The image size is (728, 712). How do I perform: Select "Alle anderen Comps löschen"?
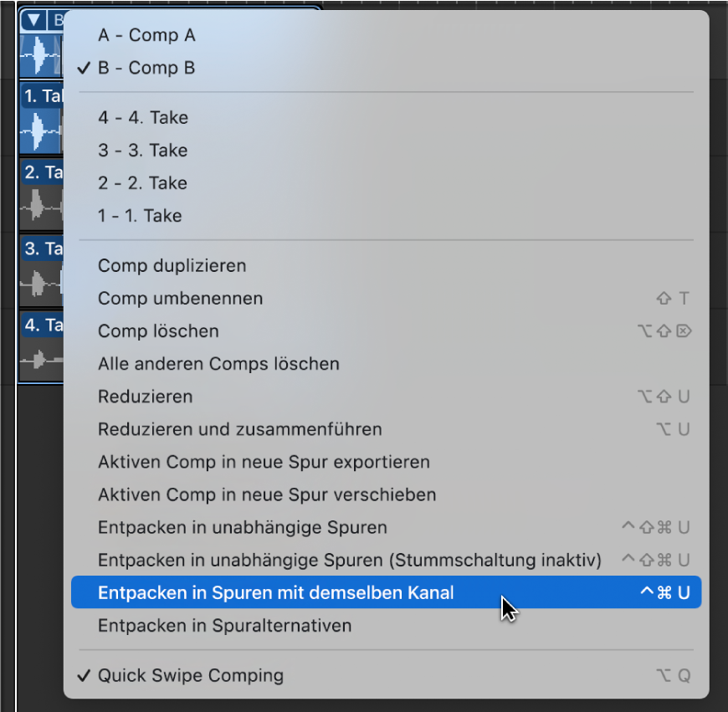pos(218,363)
